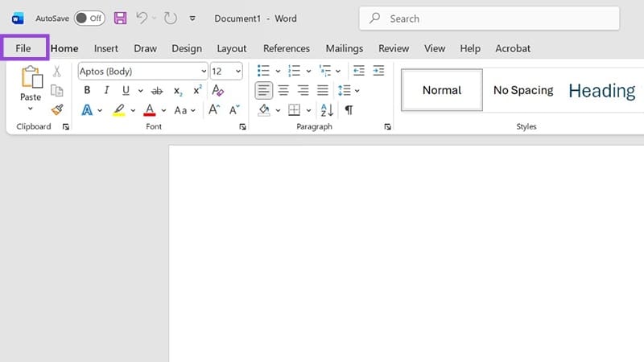Click the Cut scissors icon

point(57,72)
